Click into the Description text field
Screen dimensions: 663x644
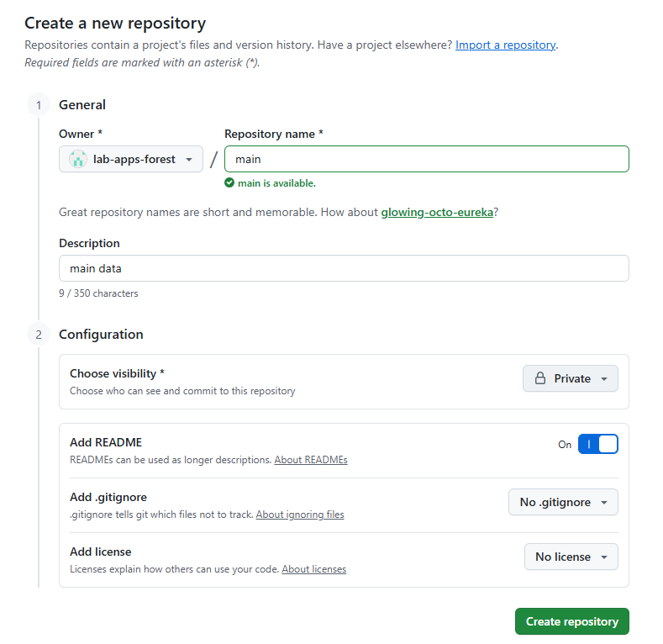[344, 268]
